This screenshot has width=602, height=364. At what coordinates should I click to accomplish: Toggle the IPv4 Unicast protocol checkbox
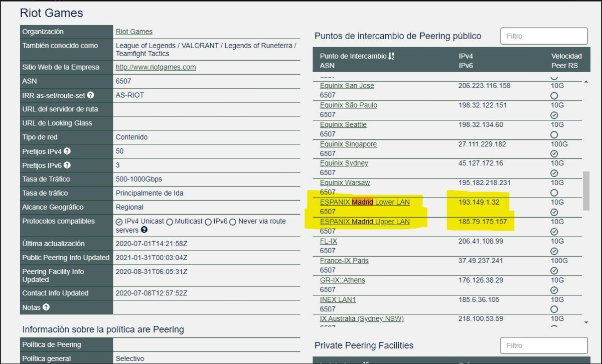pos(119,222)
